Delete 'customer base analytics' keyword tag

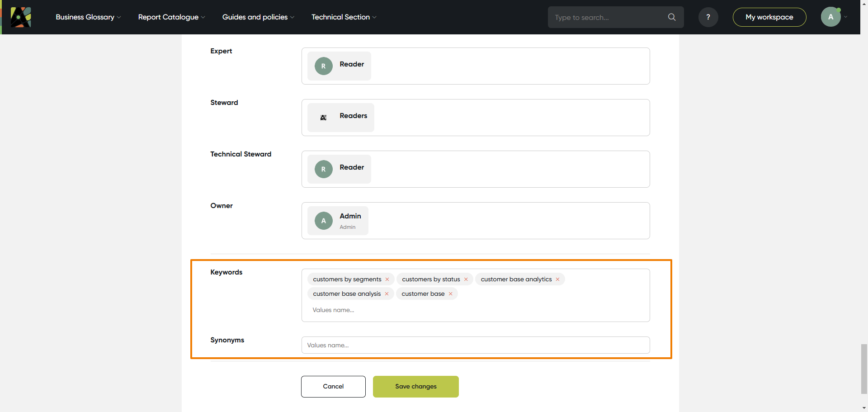coord(558,279)
